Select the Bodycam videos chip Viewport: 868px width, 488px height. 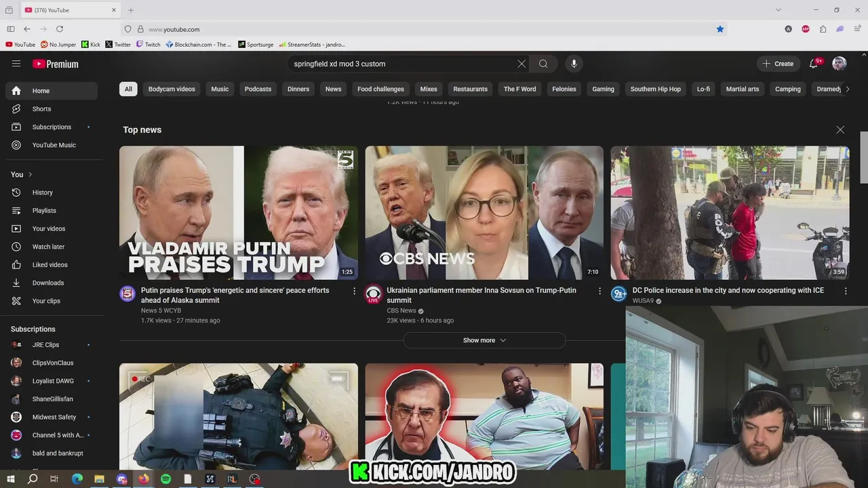click(x=172, y=89)
